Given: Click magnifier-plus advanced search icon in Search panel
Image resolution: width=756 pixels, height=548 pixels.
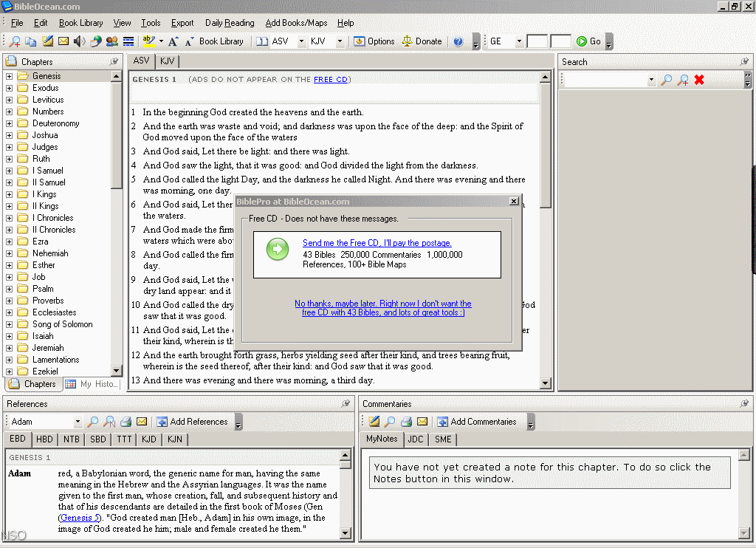Looking at the screenshot, I should point(683,80).
